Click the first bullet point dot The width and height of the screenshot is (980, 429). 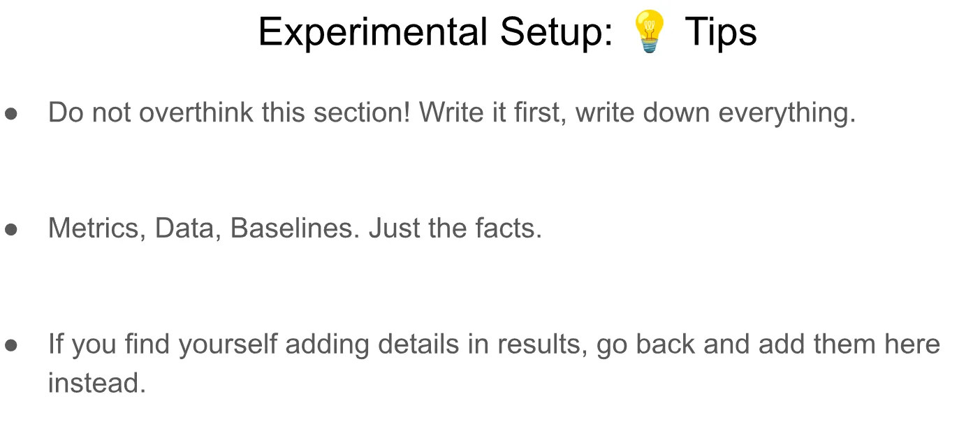(x=11, y=113)
